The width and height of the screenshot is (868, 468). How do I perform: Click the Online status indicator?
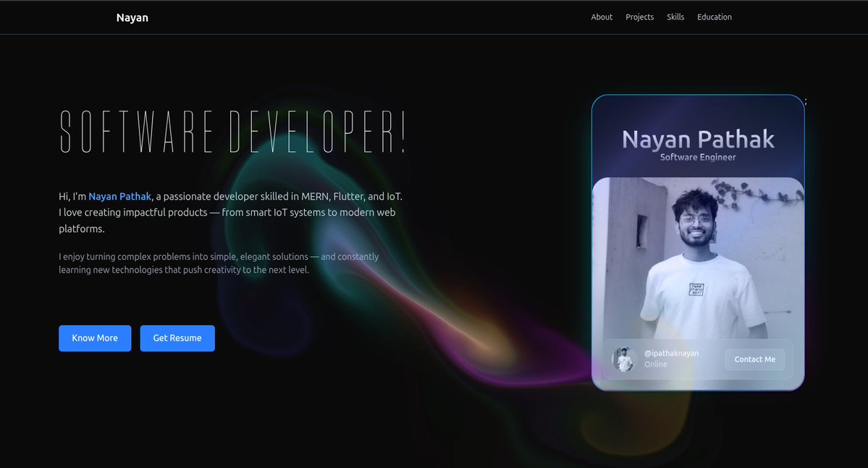point(655,364)
